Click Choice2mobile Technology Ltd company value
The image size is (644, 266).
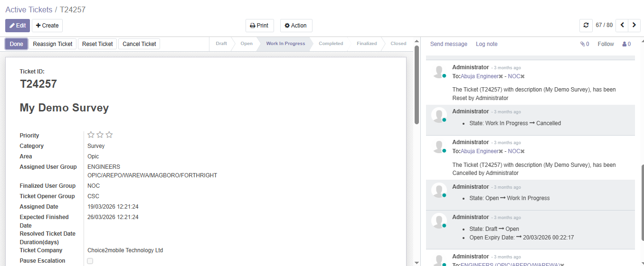tap(125, 250)
